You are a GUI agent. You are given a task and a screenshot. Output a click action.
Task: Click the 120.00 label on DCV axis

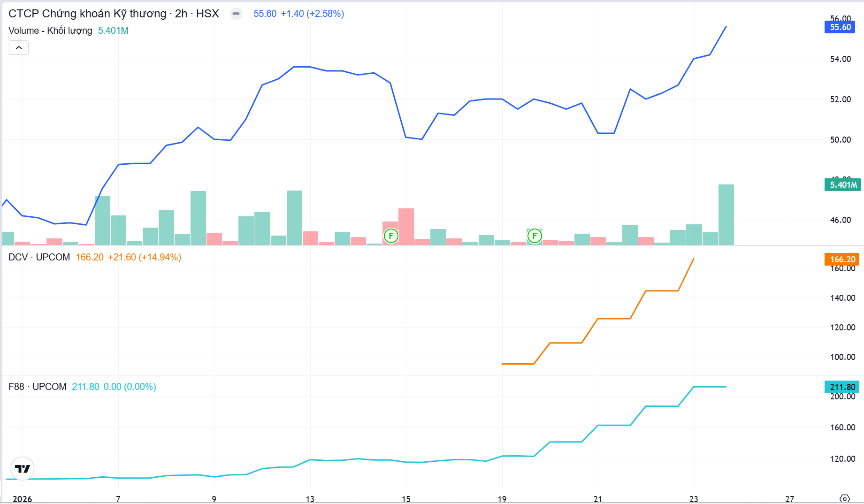842,328
